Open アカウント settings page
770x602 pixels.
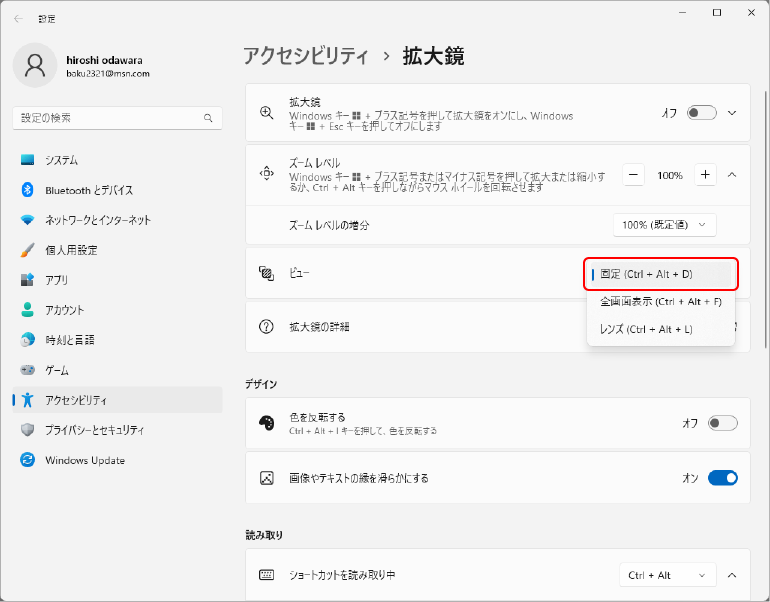pos(65,310)
